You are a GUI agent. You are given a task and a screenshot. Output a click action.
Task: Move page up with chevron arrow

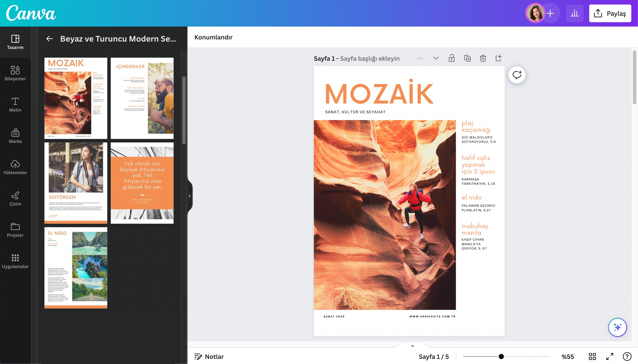pyautogui.click(x=420, y=58)
